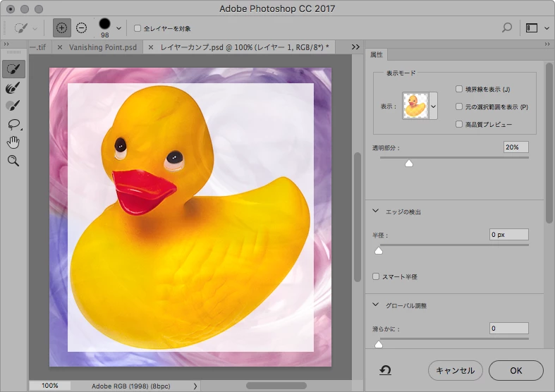Select the Zoom tool
555x392 pixels.
13,161
